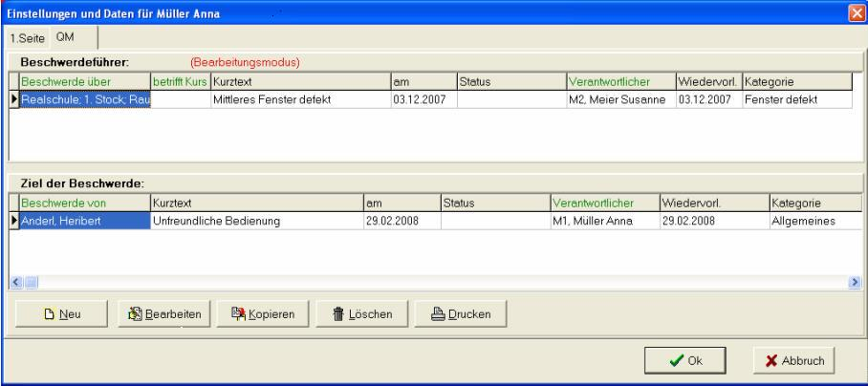Sort by the 'Beschwerde über' column header
This screenshot has width=868, height=386.
[x=85, y=82]
